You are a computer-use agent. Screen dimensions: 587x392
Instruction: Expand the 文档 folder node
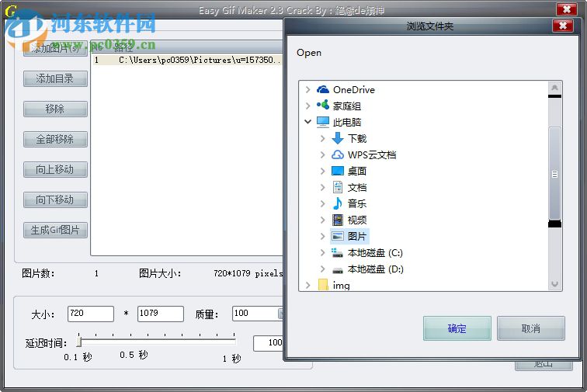point(323,187)
